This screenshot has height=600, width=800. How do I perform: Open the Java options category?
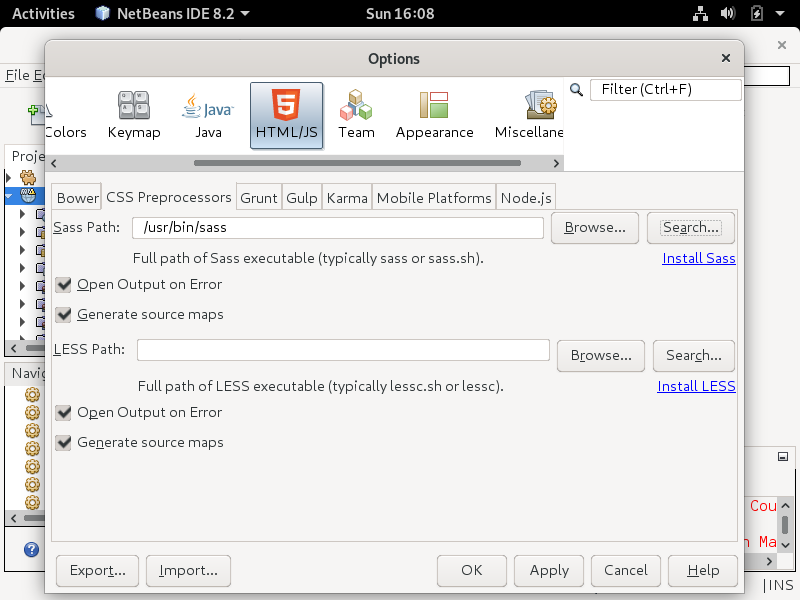click(x=208, y=116)
